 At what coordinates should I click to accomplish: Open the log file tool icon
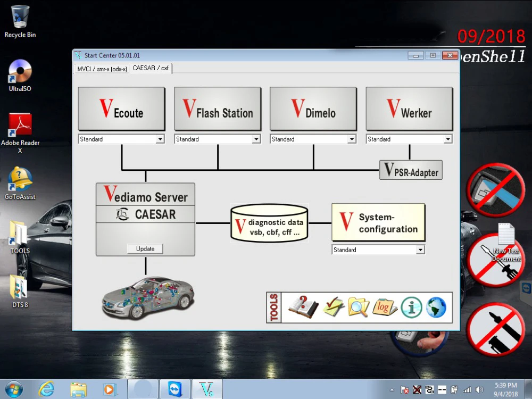[x=385, y=307]
